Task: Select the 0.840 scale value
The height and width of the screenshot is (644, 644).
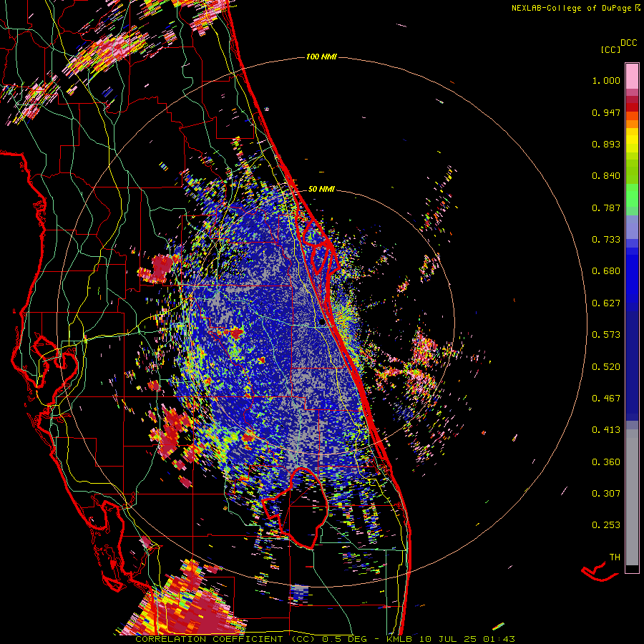Action: (x=606, y=176)
